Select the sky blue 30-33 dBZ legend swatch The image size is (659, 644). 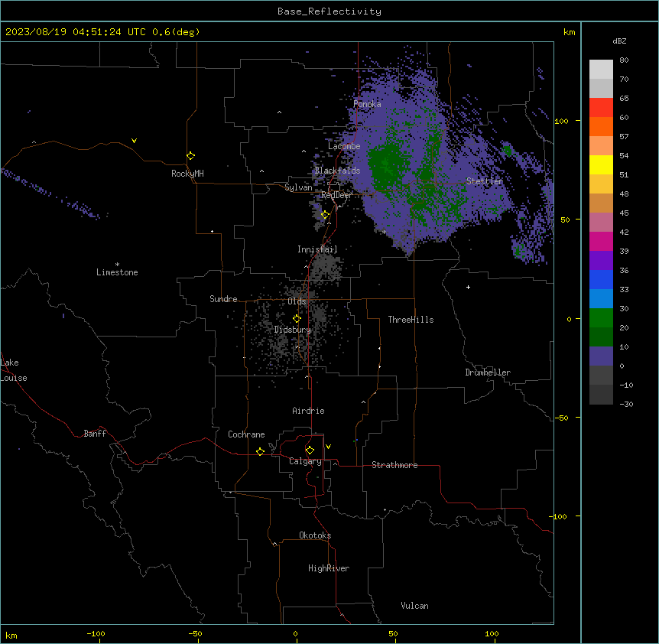tap(601, 299)
